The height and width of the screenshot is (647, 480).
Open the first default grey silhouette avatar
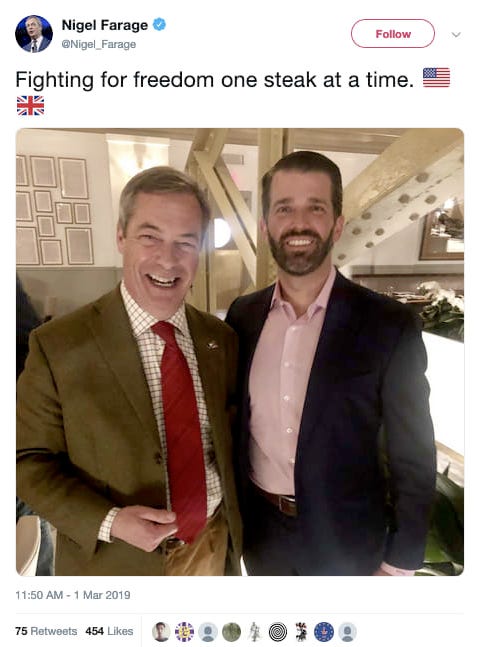point(208,631)
